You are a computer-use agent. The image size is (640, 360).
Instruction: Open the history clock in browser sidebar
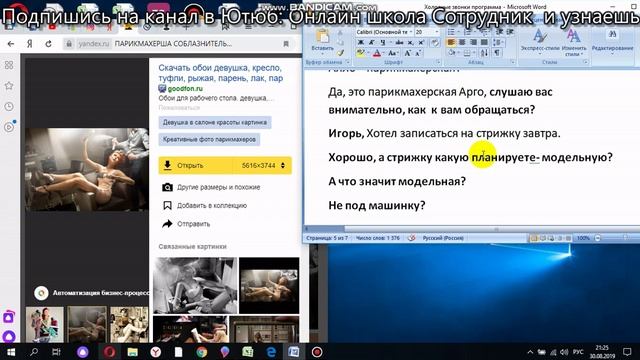9,107
